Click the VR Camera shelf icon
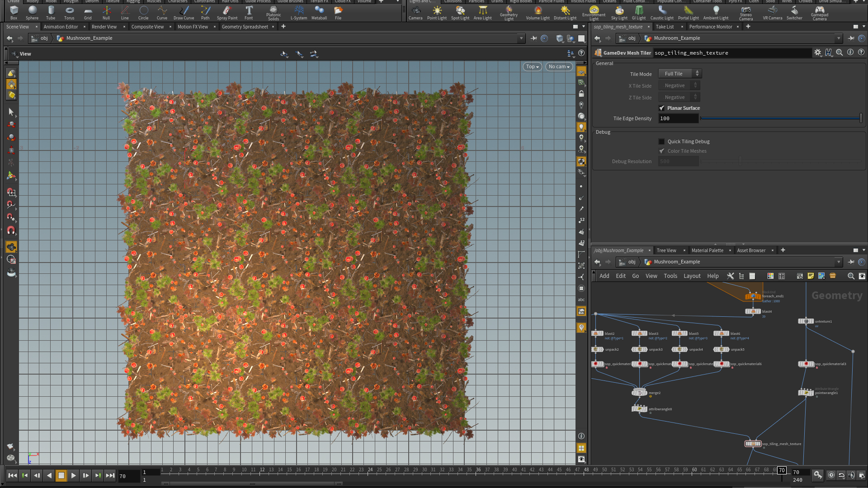 772,12
